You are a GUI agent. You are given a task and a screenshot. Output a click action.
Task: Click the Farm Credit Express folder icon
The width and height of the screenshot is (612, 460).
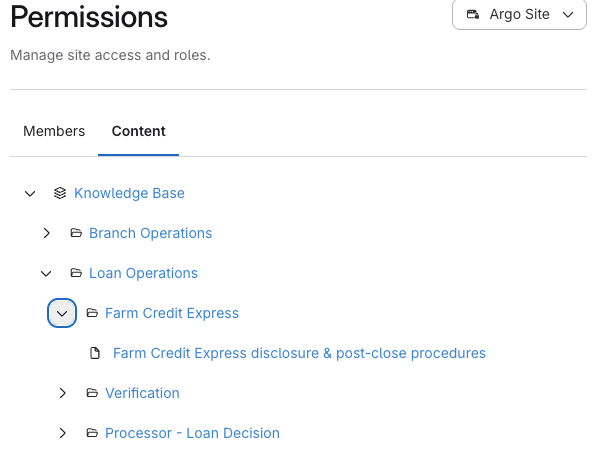pyautogui.click(x=92, y=313)
